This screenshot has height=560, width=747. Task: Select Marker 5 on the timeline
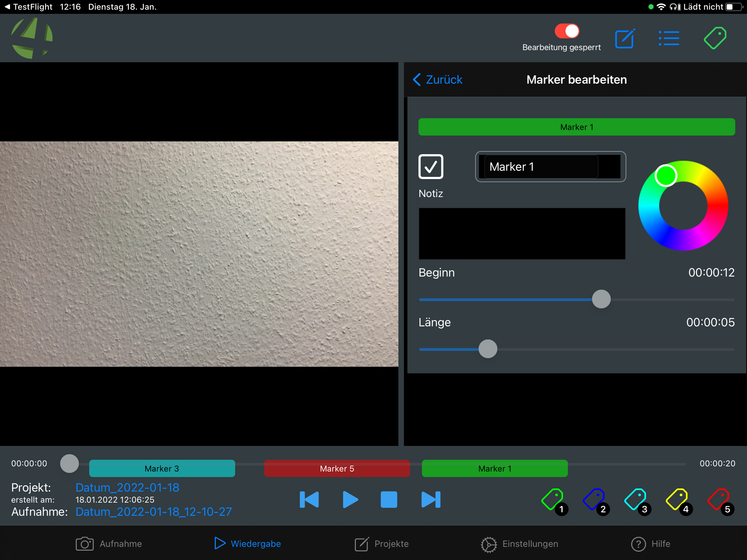coord(337,468)
